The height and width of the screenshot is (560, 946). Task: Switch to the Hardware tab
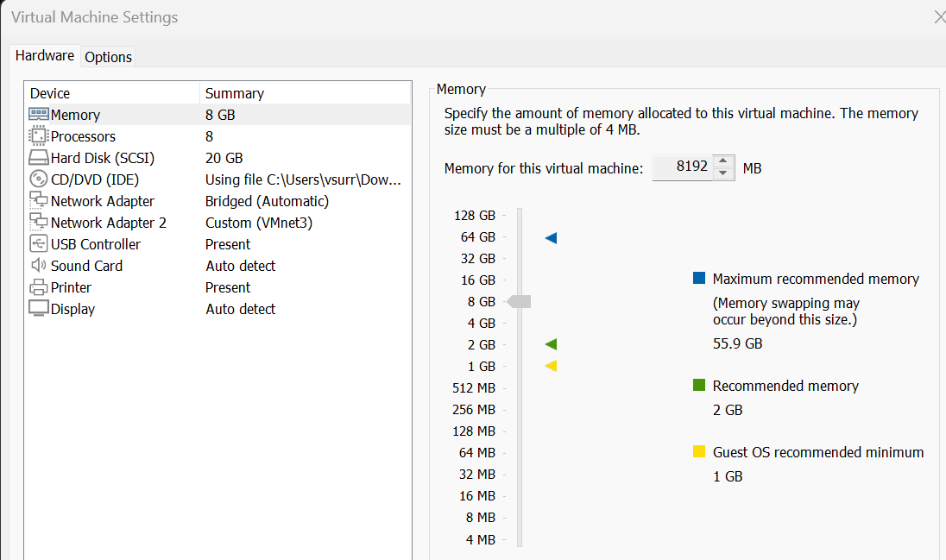pos(44,55)
